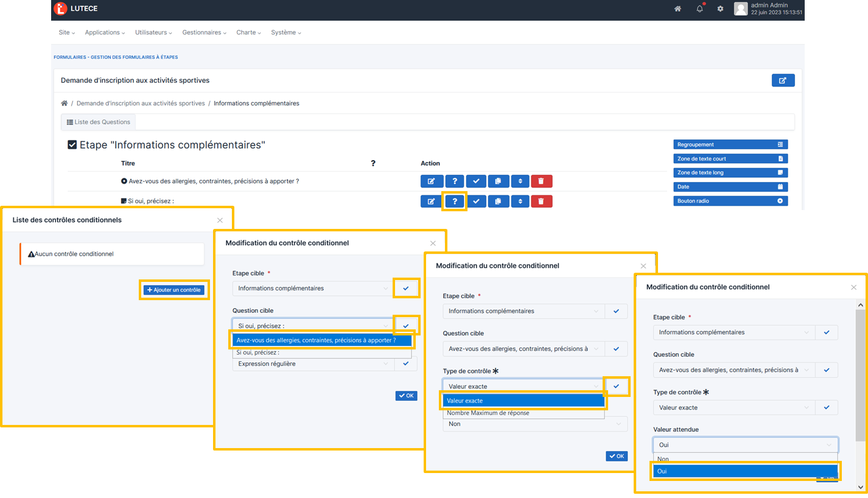Click validation checkmark button for allergies question
This screenshot has width=868, height=498.
(x=477, y=181)
